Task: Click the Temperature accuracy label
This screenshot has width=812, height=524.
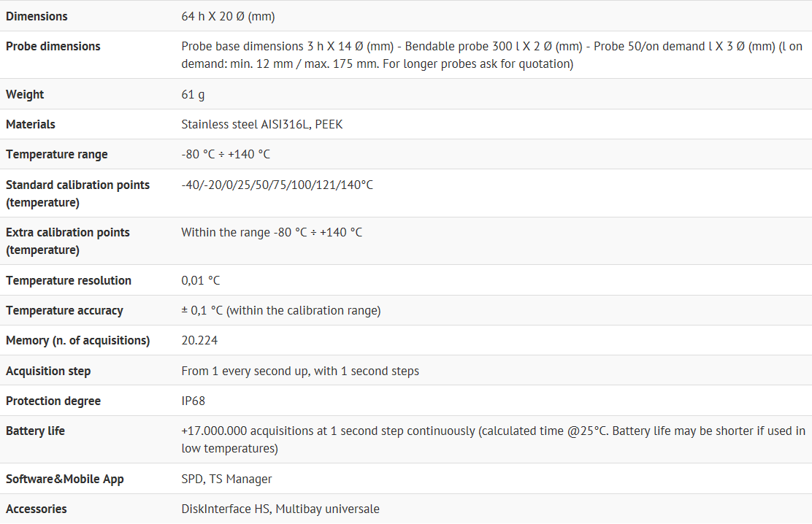Action: click(x=64, y=310)
